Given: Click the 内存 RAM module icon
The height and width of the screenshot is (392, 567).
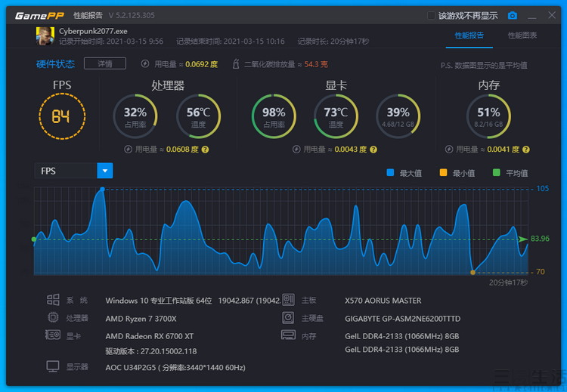Looking at the screenshot, I should point(288,335).
